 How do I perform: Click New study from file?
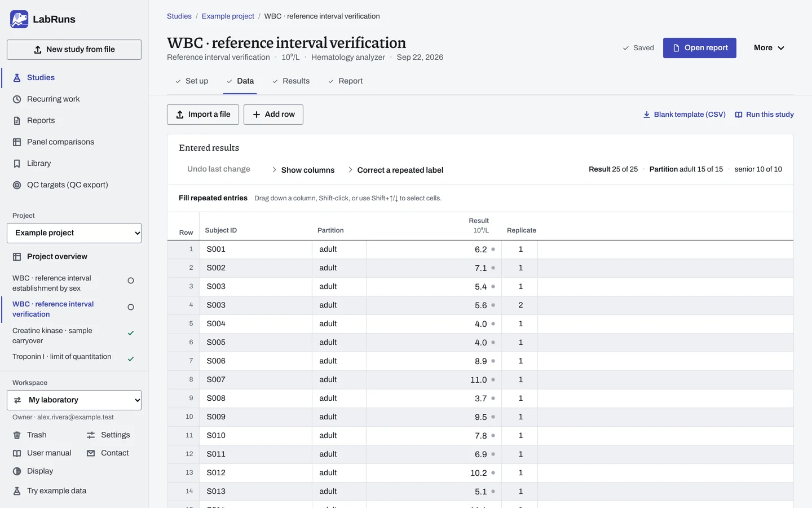[x=74, y=50]
